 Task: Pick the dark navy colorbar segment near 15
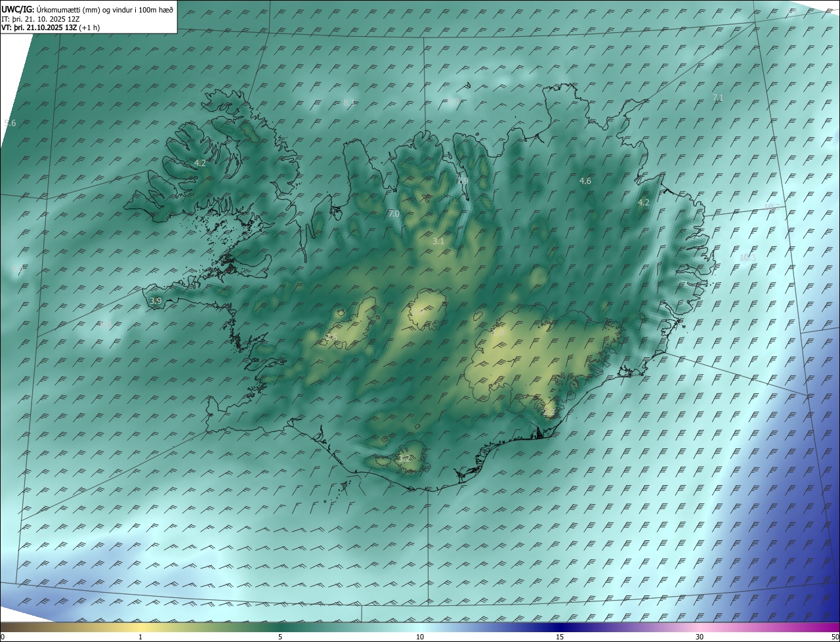click(560, 627)
